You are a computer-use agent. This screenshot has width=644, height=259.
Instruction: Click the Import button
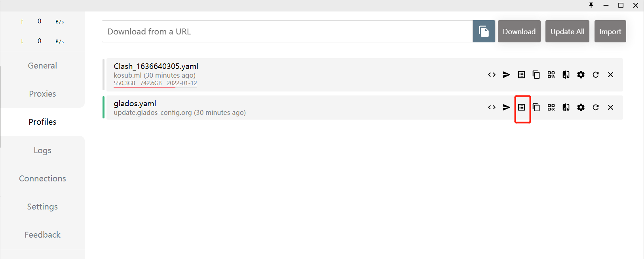pos(610,31)
